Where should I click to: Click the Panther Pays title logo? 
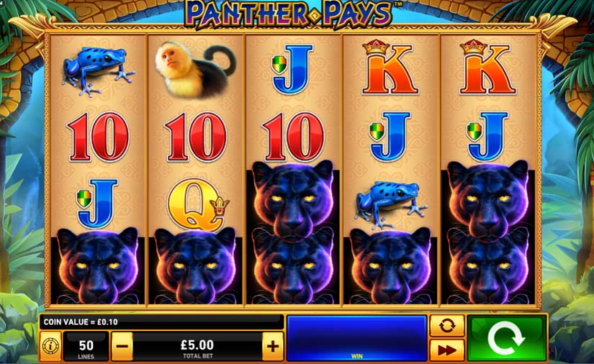(289, 15)
